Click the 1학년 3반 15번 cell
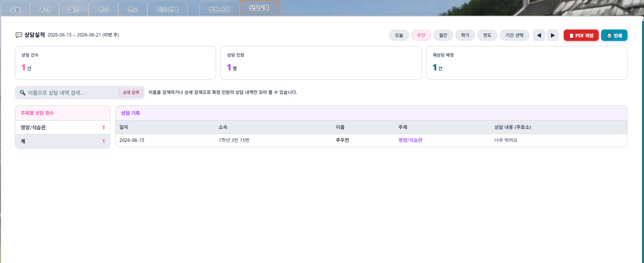The width and height of the screenshot is (644, 263). (x=234, y=140)
